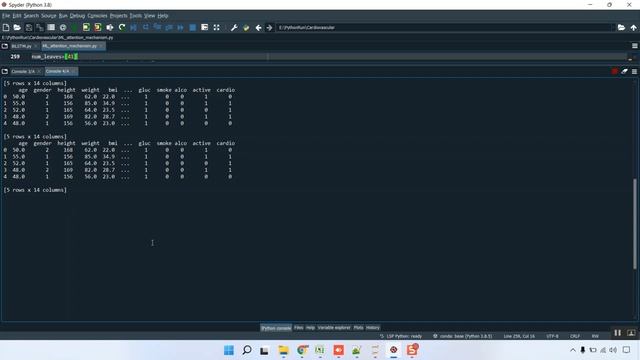Screen dimensions: 640x360
Task: Create a new file from the toolbar
Action: [6, 27]
